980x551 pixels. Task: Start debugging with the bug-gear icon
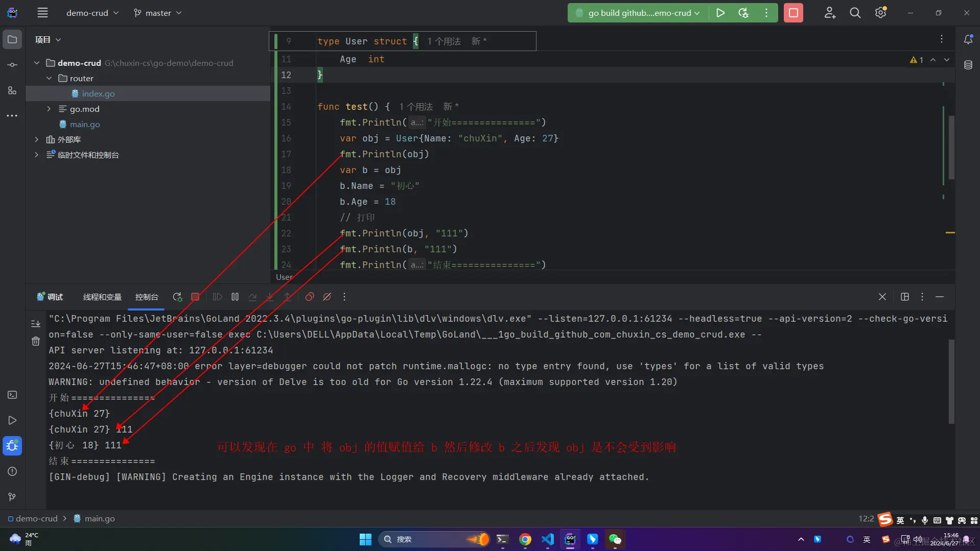(x=743, y=13)
